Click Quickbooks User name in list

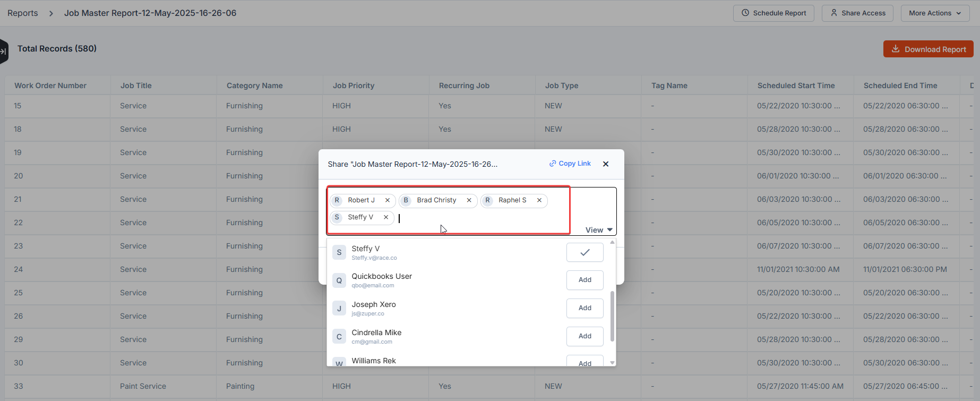(382, 276)
